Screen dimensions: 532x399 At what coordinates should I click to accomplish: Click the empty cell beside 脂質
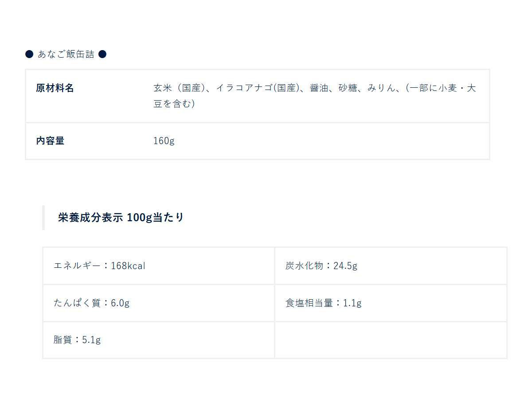pos(390,340)
